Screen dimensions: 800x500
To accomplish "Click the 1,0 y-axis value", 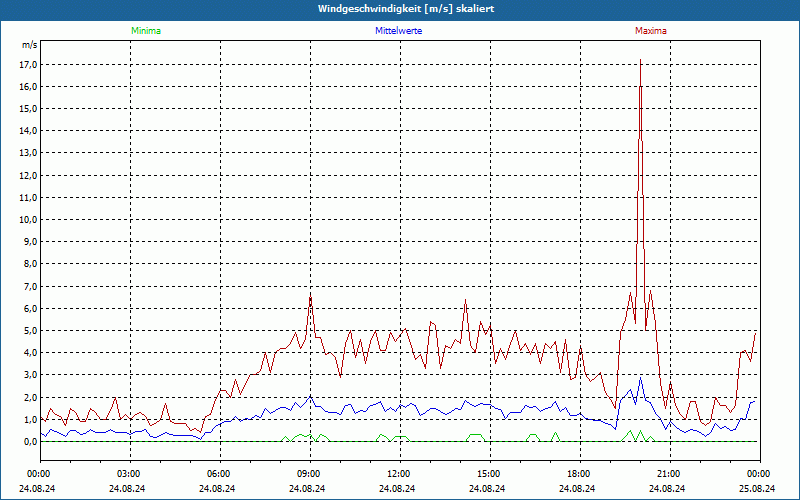I will [31, 420].
